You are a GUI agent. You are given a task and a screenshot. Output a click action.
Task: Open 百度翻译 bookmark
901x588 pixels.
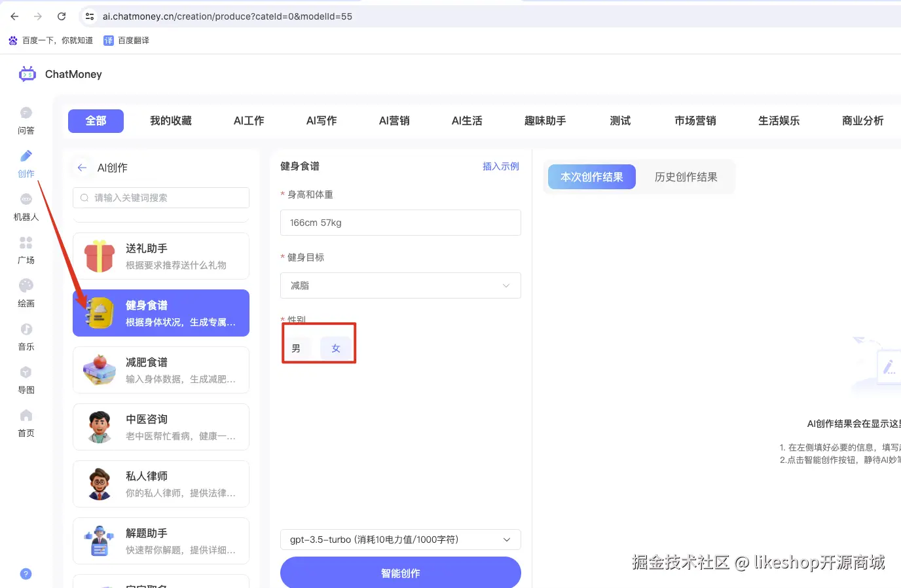click(126, 41)
